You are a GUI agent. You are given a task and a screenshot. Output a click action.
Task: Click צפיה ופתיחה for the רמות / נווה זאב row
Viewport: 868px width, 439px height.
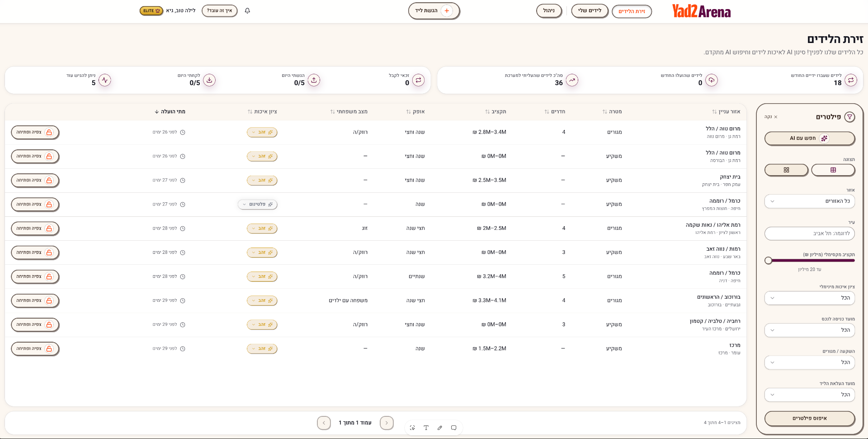point(35,253)
